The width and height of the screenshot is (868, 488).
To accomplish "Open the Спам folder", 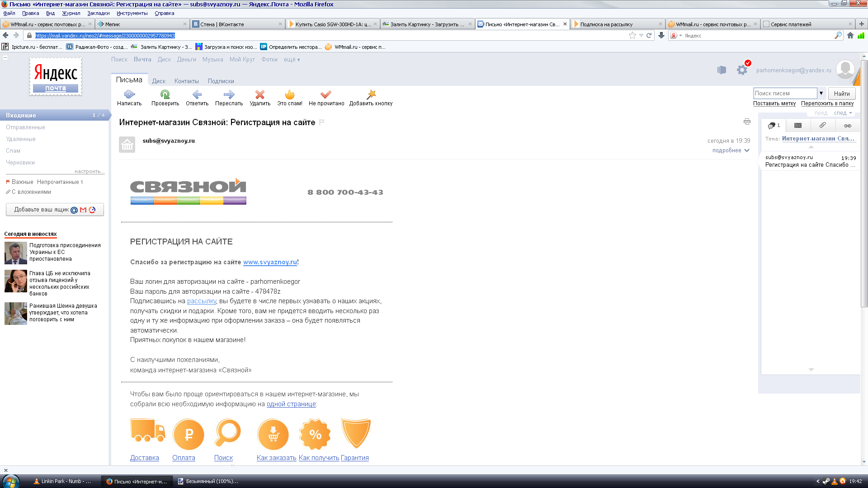I will pyautogui.click(x=13, y=151).
